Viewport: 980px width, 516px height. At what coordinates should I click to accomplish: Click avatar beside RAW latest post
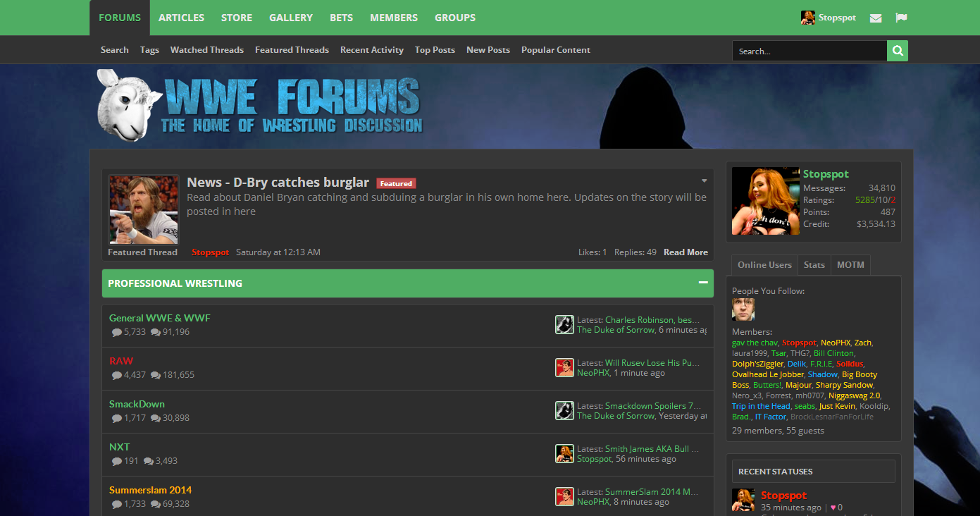click(x=564, y=367)
